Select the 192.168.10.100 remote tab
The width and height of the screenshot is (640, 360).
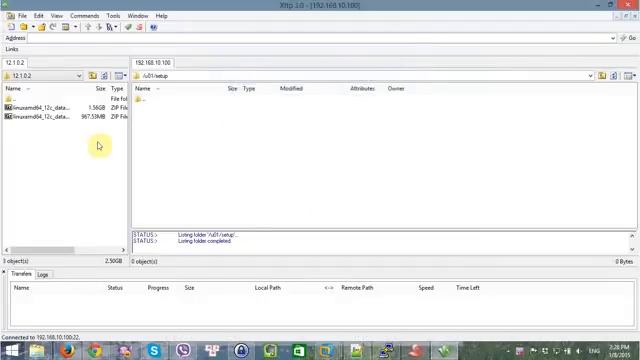pyautogui.click(x=153, y=62)
